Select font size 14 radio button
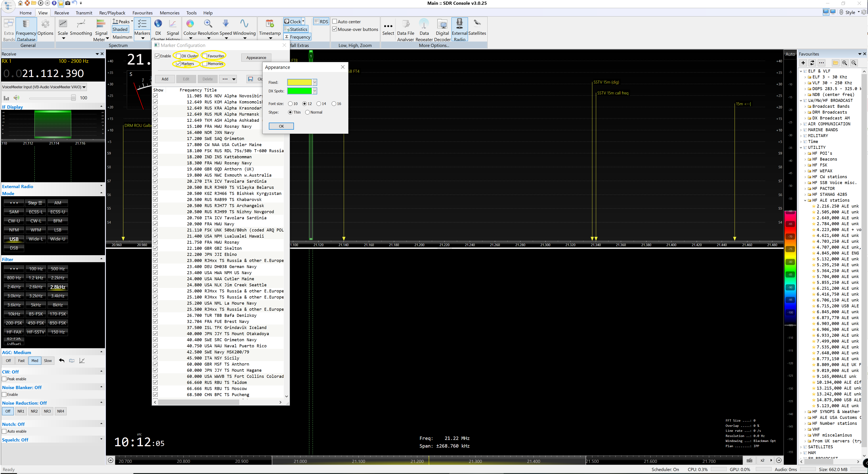868x474 pixels. pos(319,104)
